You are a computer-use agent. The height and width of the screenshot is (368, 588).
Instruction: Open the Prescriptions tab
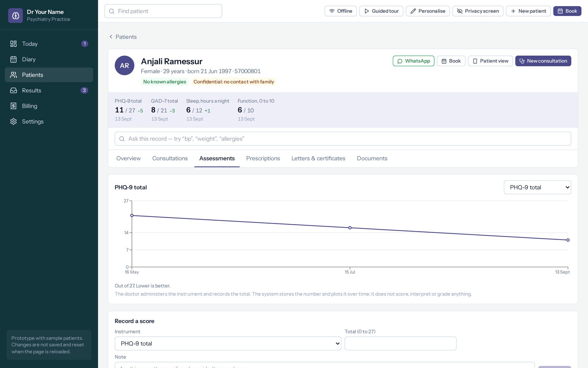pyautogui.click(x=263, y=158)
